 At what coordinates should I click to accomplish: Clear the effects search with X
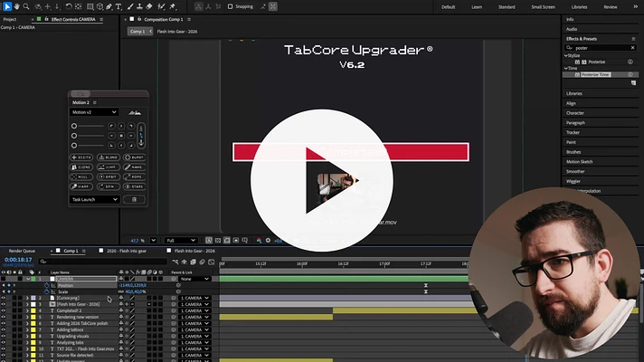[x=633, y=48]
